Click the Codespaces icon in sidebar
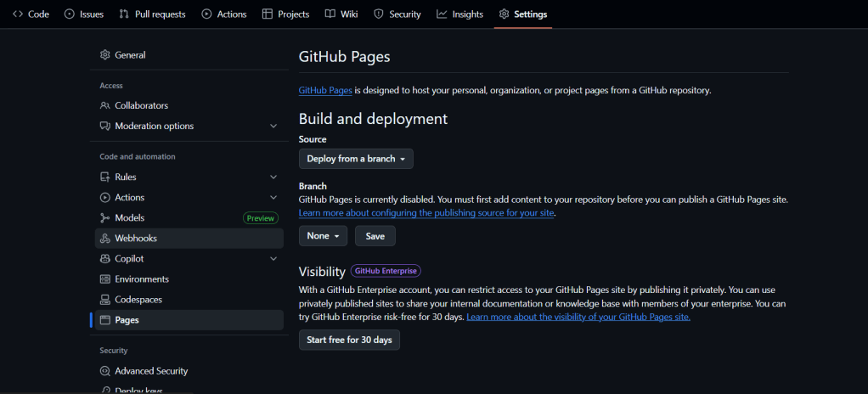 (105, 300)
